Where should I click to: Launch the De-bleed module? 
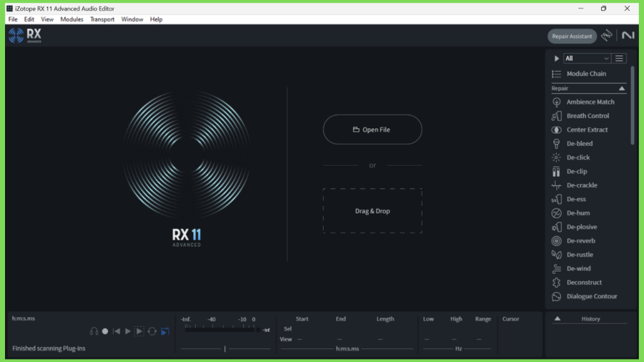click(x=572, y=144)
